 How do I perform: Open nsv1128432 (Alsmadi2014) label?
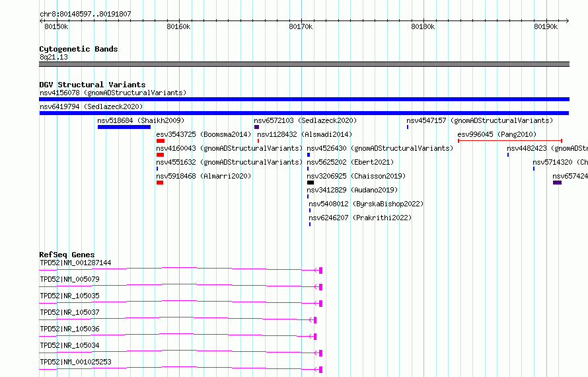point(305,134)
